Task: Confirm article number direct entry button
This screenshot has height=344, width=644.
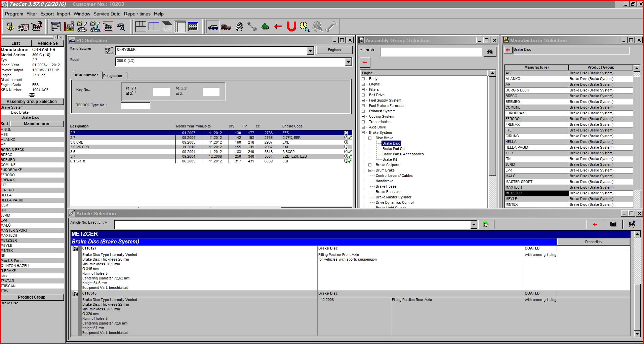Action: click(x=486, y=224)
